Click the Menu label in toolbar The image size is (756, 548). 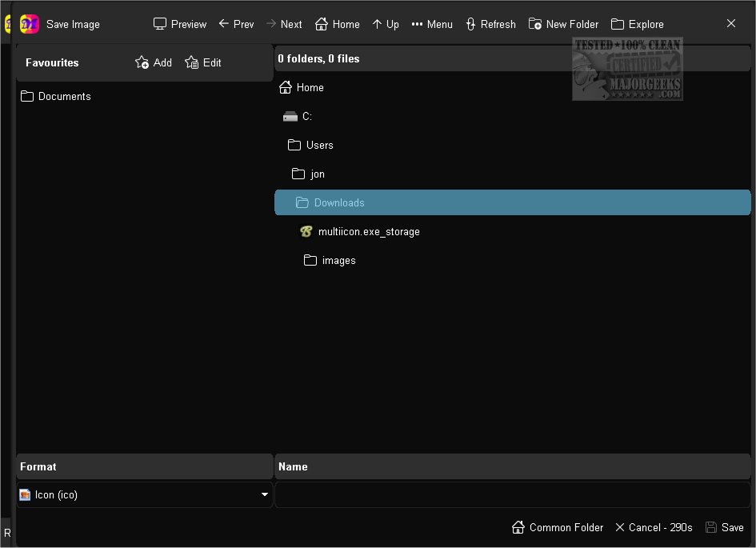pos(440,24)
